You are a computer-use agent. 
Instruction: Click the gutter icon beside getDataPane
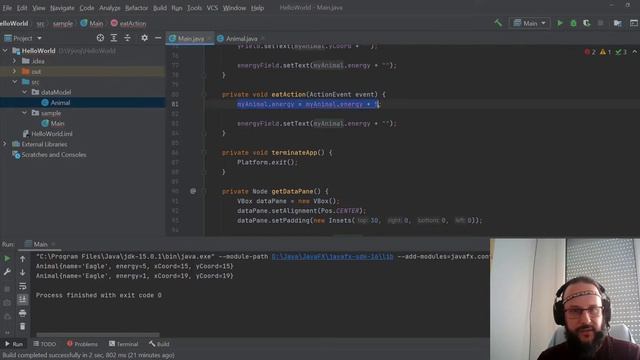click(193, 191)
